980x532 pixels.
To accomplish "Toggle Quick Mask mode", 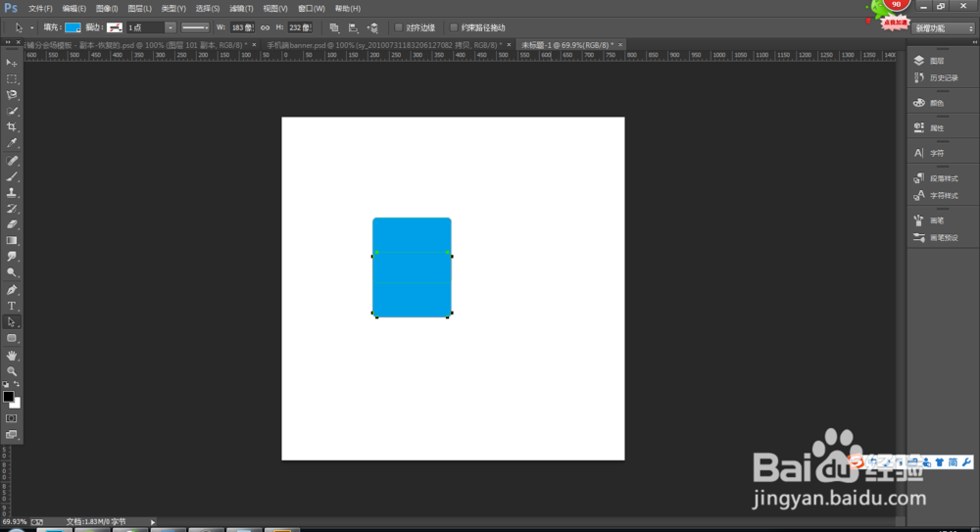I will [12, 418].
